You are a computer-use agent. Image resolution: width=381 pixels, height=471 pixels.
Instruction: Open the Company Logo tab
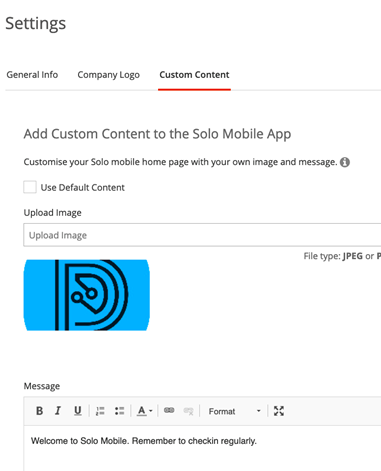(x=108, y=75)
